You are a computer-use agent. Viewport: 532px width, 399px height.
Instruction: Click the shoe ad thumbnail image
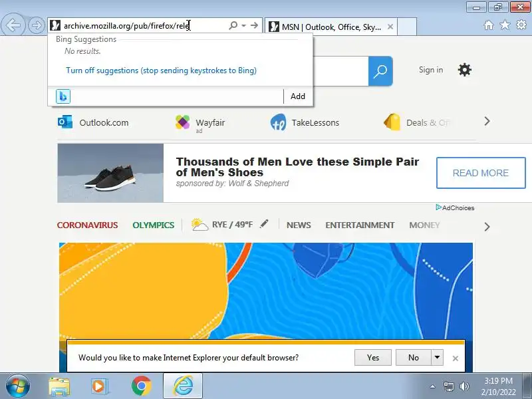[110, 173]
